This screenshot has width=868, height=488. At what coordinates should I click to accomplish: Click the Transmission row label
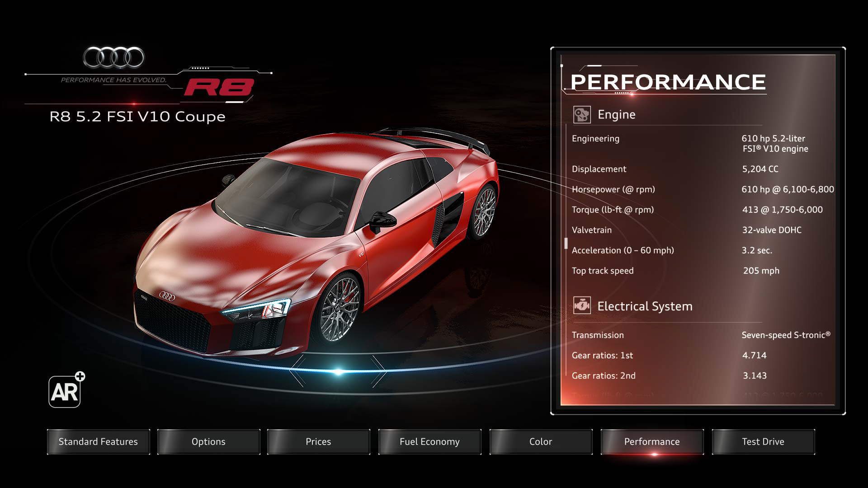click(598, 335)
